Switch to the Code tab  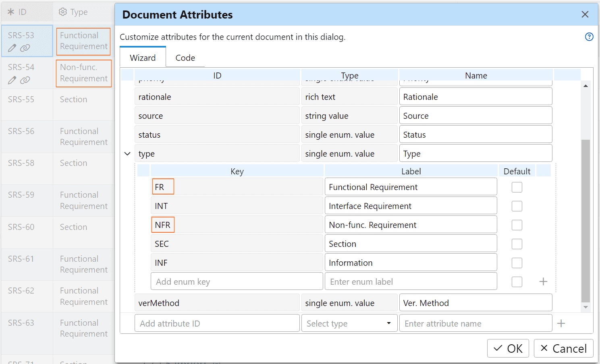click(x=185, y=58)
